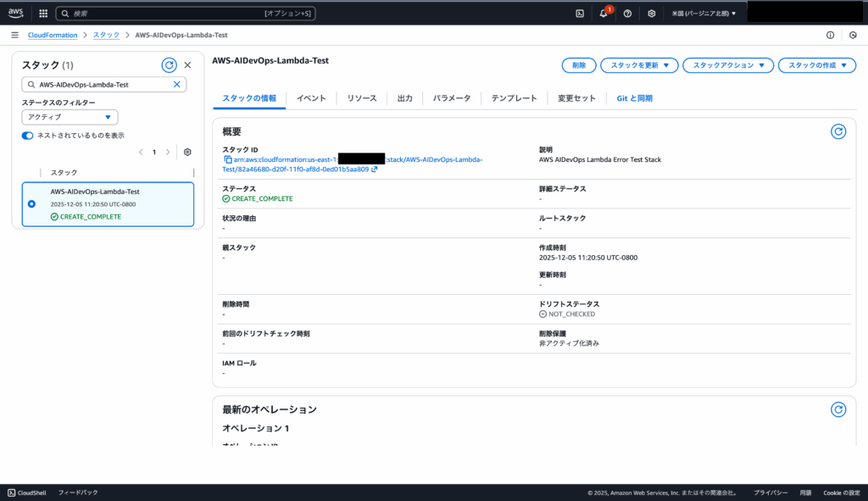Open the help question mark menu
This screenshot has height=501, width=868.
pyautogui.click(x=627, y=14)
